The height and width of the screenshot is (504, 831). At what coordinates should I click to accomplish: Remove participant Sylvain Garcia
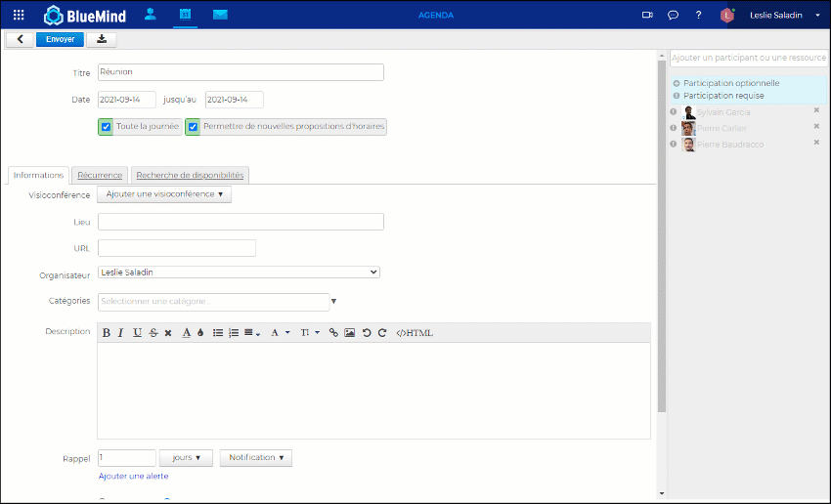(x=816, y=110)
